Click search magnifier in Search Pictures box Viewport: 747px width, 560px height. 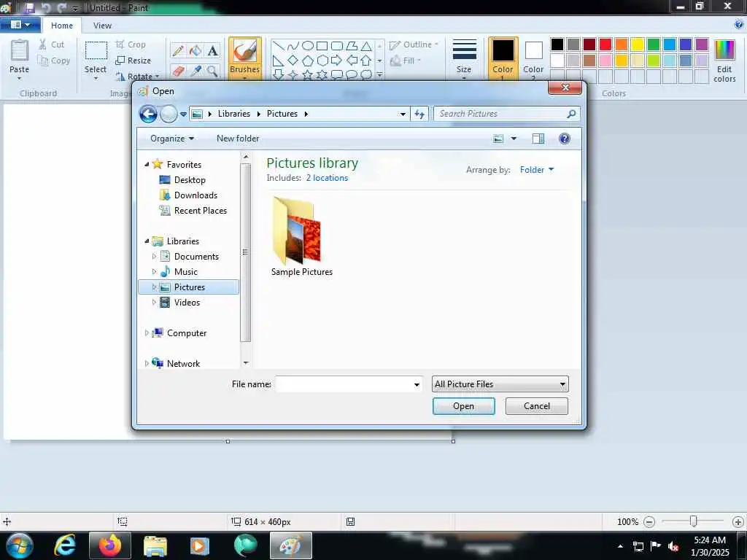[571, 114]
